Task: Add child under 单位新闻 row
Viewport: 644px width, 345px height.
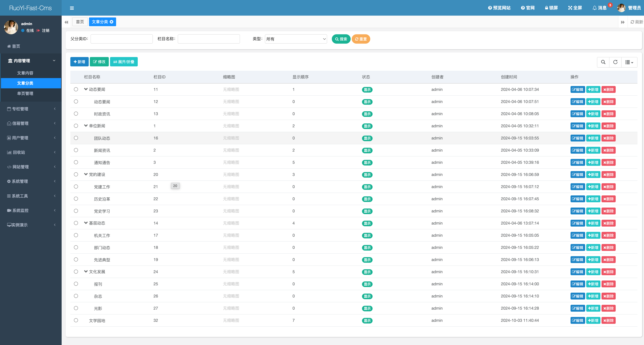Action: pyautogui.click(x=593, y=126)
